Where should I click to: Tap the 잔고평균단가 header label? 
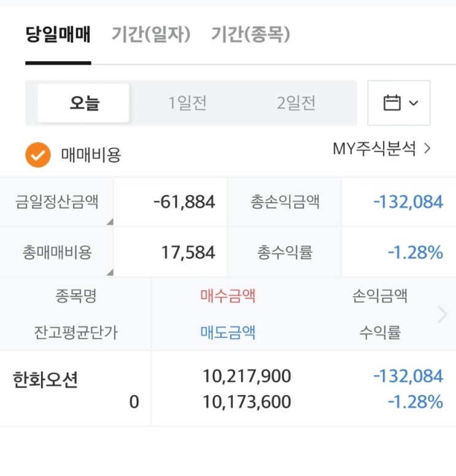[75, 332]
